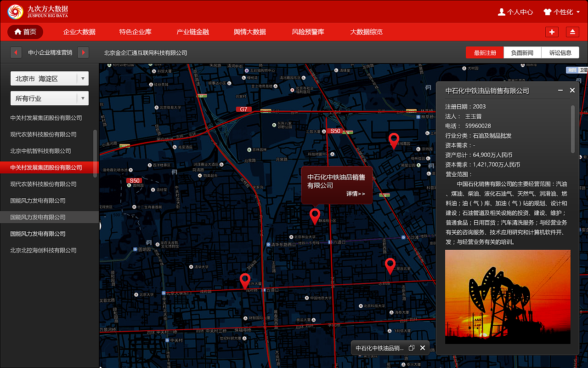
Task: Close the 中石化中铁油品销售有限公司 detail panel
Action: click(x=572, y=90)
